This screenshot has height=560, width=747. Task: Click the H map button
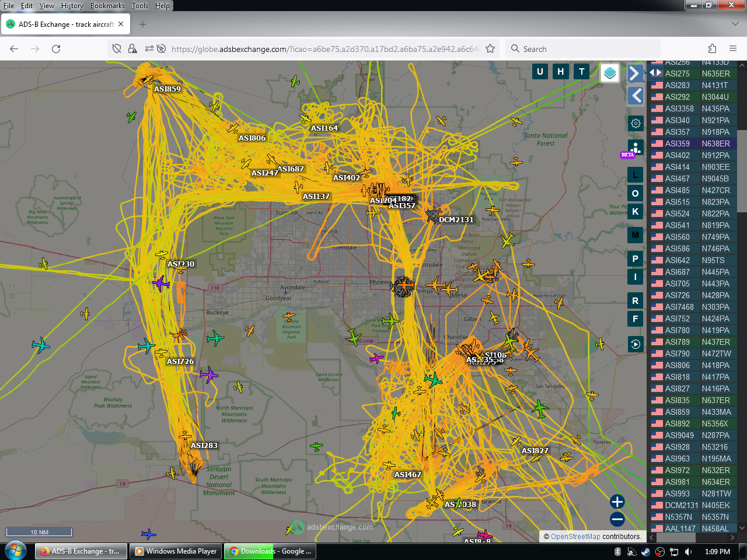click(x=561, y=72)
